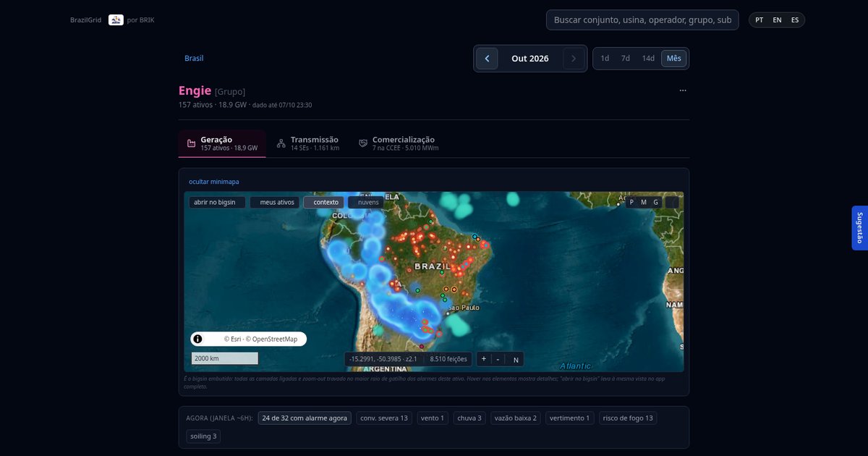Toggle the meus ativos map layer

pyautogui.click(x=274, y=202)
